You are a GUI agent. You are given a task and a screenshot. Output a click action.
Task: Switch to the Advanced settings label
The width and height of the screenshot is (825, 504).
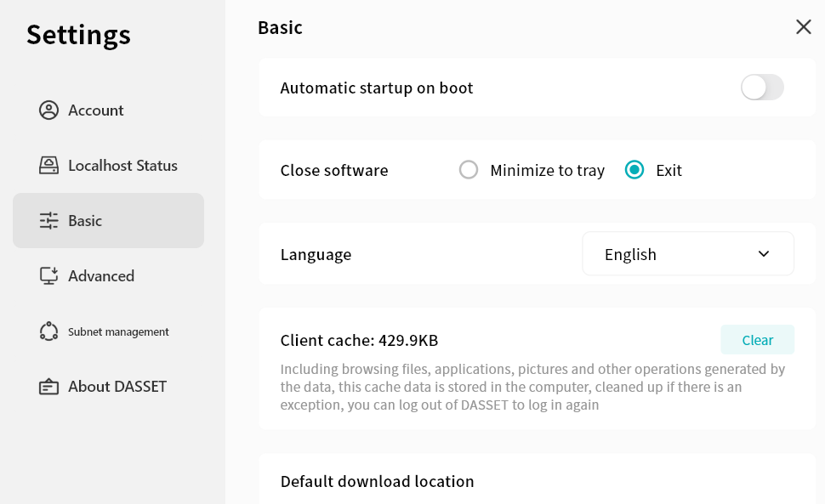pos(101,276)
